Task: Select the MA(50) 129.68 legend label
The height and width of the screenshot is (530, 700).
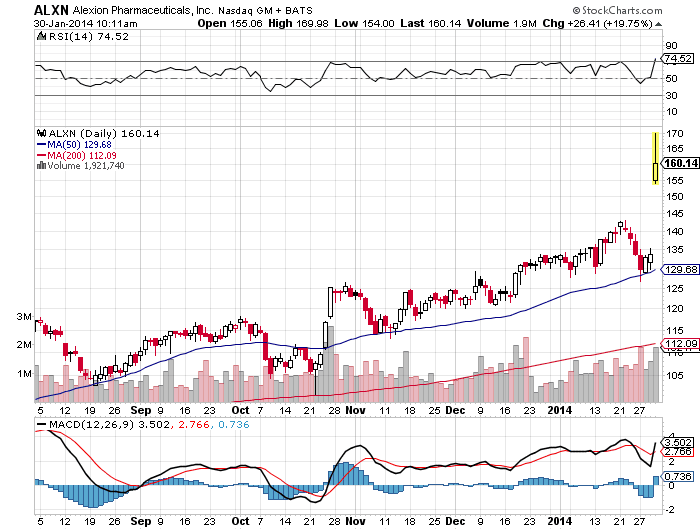Action: 79,145
